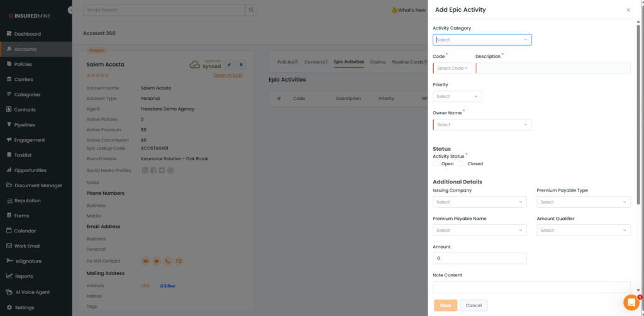The height and width of the screenshot is (316, 644).
Task: Click the AI Voice Agent icon
Action: pyautogui.click(x=9, y=292)
